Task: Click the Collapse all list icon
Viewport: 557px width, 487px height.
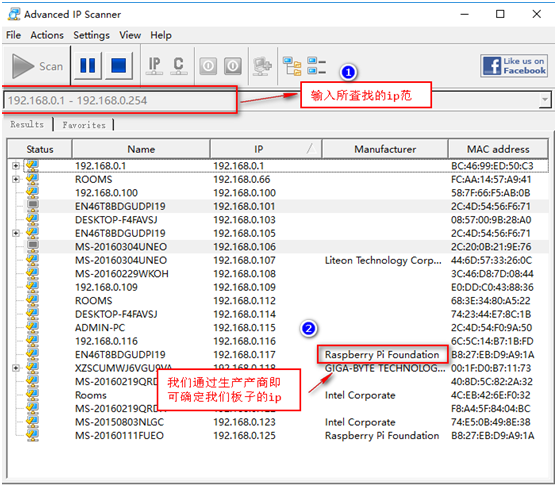Action: (317, 66)
